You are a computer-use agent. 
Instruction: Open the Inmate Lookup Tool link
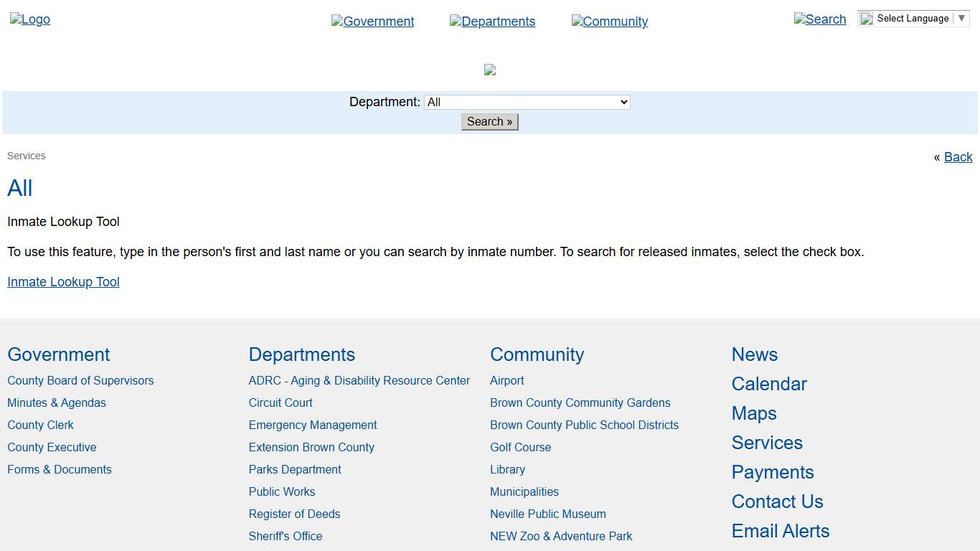(62, 281)
